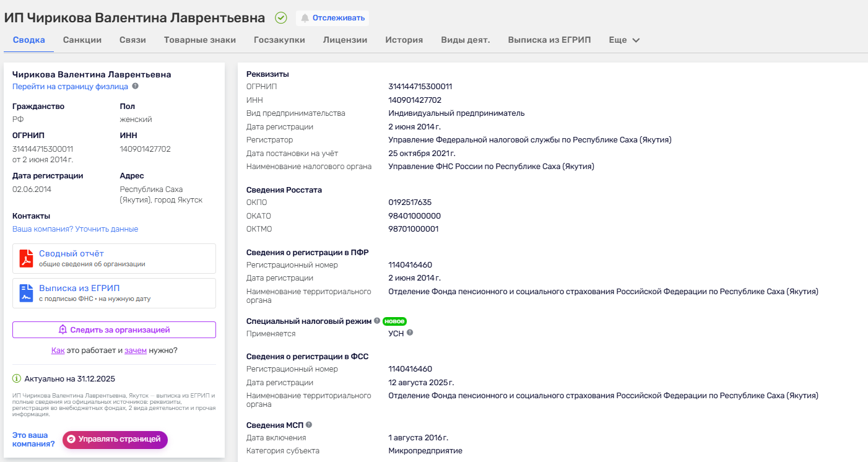Switch to the Связи tab
The width and height of the screenshot is (868, 462).
click(132, 40)
